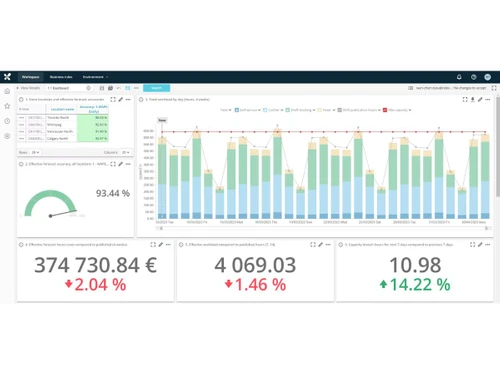Open the help icon in top bar
The height and width of the screenshot is (375, 500).
click(x=474, y=77)
